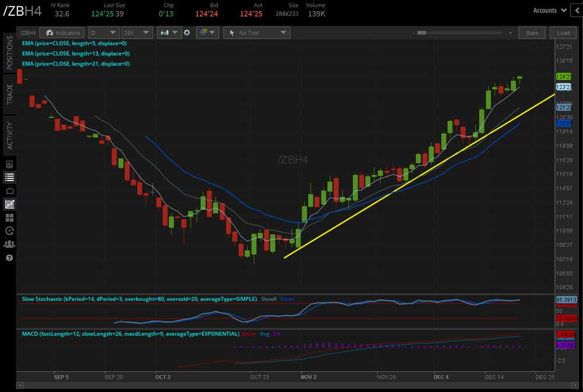Select the EMA length=13 study label
This screenshot has width=583, height=392.
(75, 54)
